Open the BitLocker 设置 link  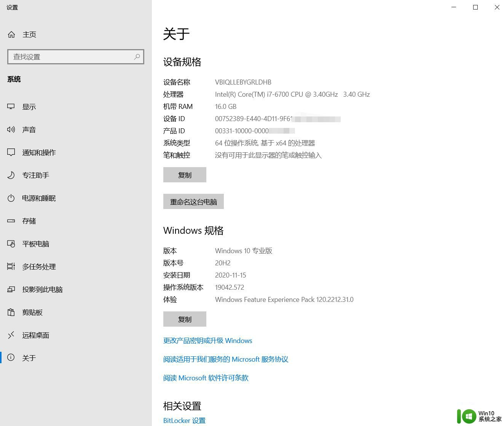click(x=184, y=421)
